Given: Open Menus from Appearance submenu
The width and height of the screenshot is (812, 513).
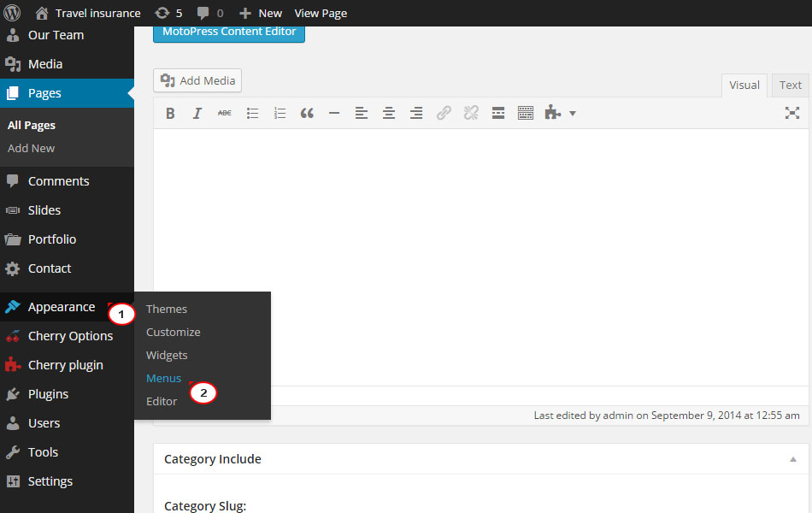Looking at the screenshot, I should coord(163,378).
